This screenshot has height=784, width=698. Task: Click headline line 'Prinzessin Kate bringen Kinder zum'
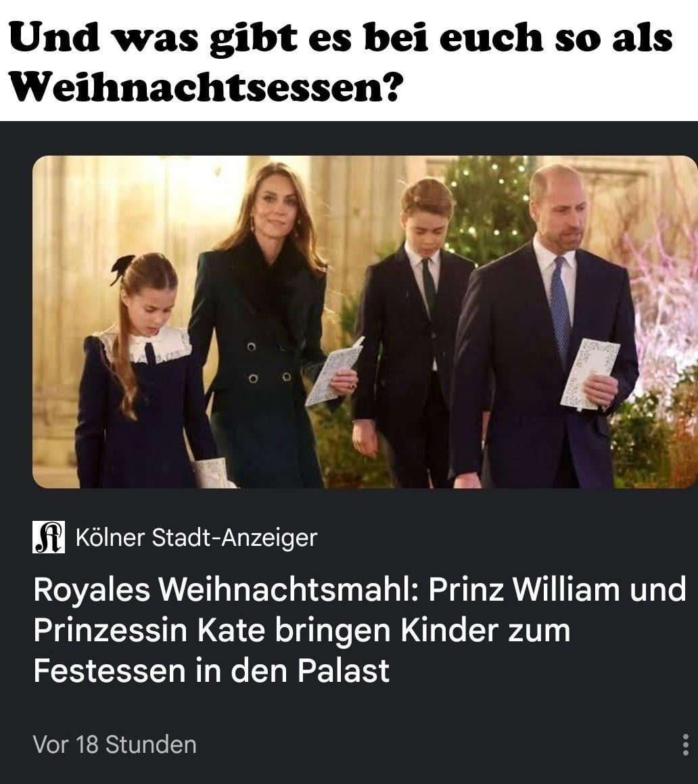(302, 630)
